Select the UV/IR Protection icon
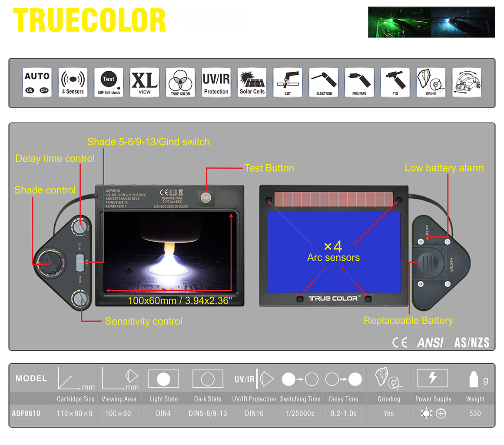Viewport: 504px width, 445px height. pos(216,83)
